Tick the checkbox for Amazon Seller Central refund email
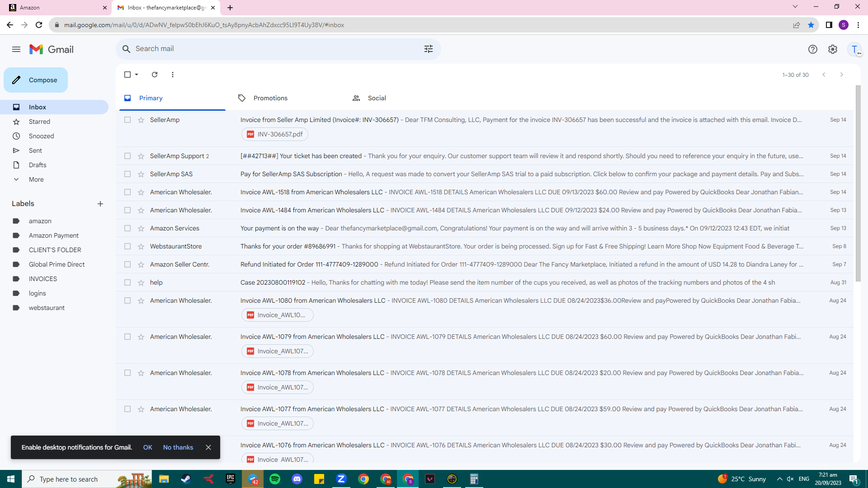 click(127, 264)
